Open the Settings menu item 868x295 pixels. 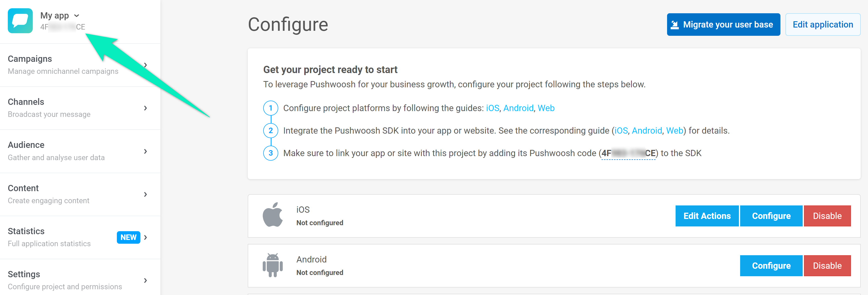point(24,274)
